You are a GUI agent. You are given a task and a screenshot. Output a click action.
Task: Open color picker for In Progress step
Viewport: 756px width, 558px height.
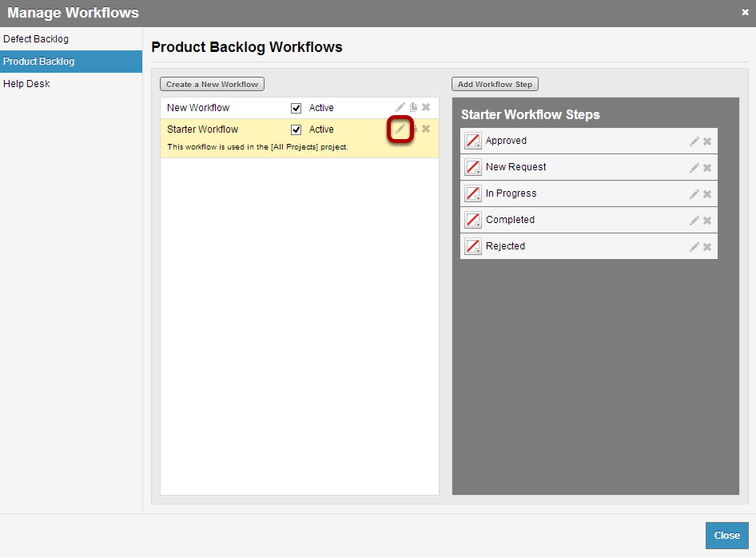click(x=473, y=193)
